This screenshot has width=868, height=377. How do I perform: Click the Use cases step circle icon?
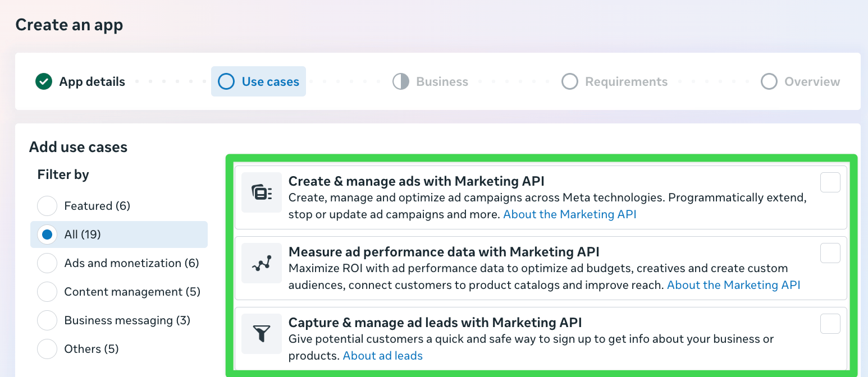coord(226,82)
